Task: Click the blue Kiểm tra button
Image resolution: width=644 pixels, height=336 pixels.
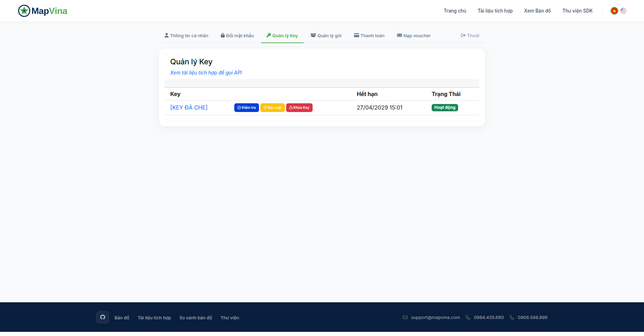Action: [246, 107]
